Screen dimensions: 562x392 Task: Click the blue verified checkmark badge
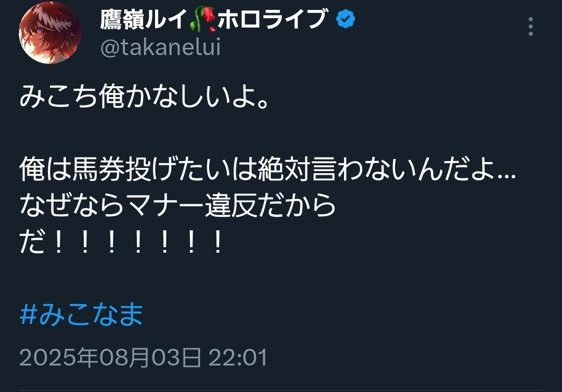tap(346, 19)
